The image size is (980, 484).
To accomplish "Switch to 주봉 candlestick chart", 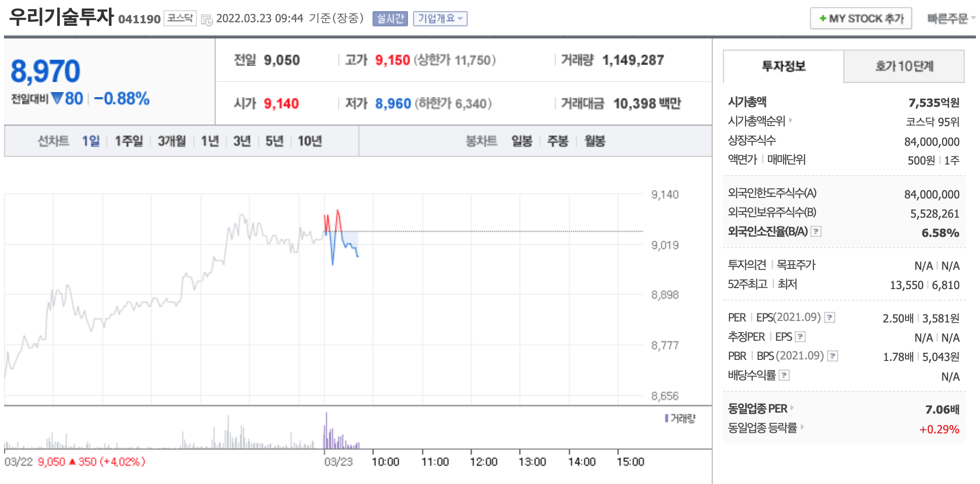I will (x=558, y=141).
